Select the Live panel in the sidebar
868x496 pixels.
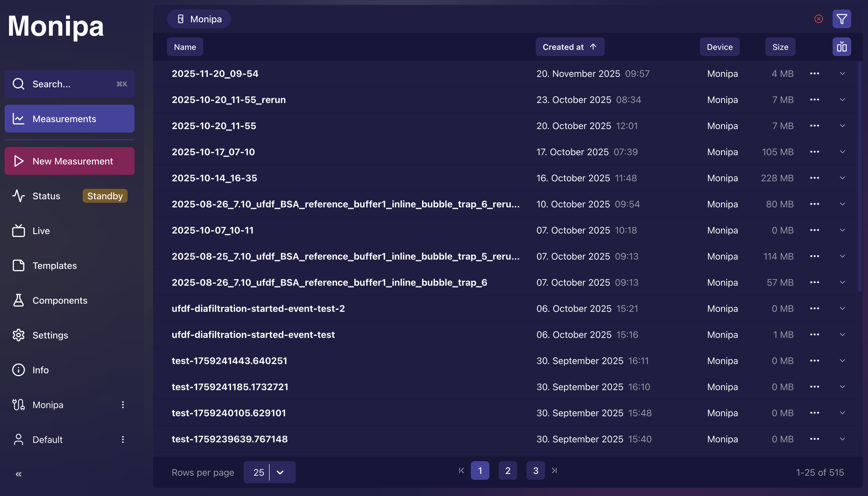(x=41, y=231)
